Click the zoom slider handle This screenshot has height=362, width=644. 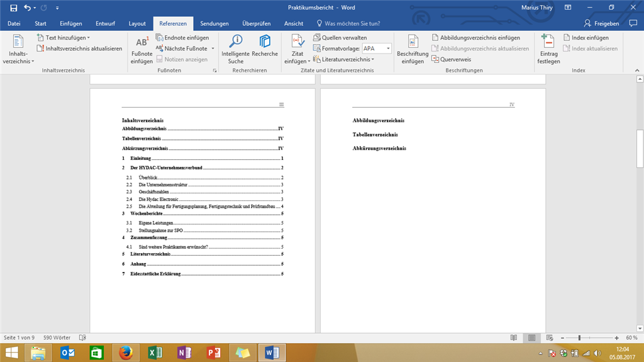click(x=579, y=338)
